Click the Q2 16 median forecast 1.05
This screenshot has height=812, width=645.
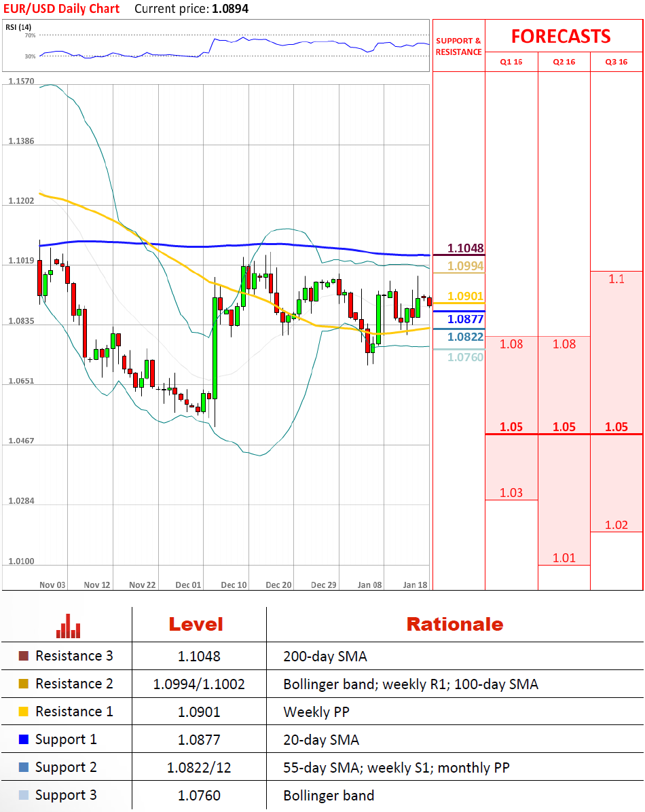tap(564, 427)
